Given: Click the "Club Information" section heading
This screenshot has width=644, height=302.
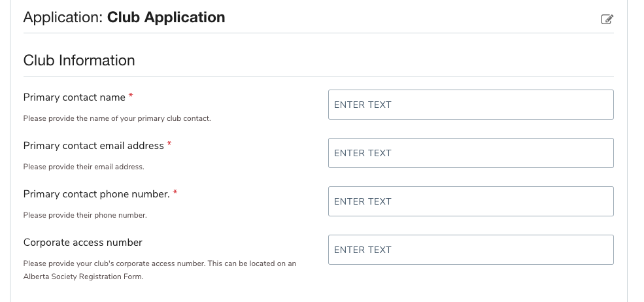Looking at the screenshot, I should [79, 61].
